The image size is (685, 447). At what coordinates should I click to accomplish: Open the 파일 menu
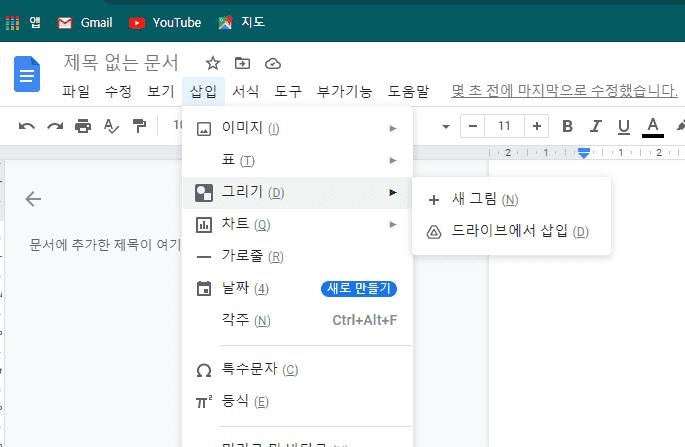(76, 91)
